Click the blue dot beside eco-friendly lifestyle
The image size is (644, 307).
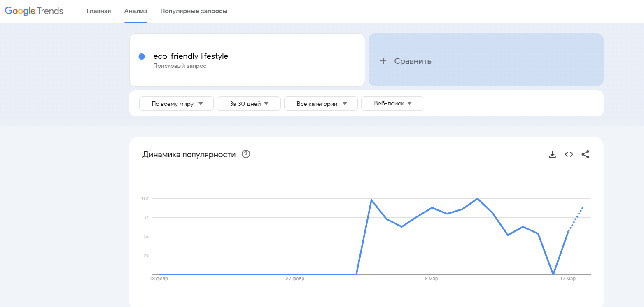coord(142,57)
